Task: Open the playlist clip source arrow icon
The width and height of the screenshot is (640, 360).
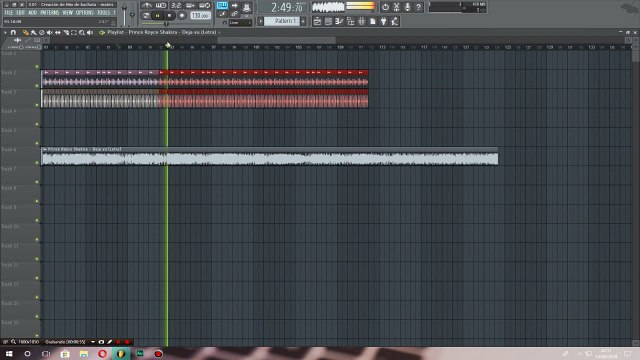Action: pyautogui.click(x=102, y=32)
